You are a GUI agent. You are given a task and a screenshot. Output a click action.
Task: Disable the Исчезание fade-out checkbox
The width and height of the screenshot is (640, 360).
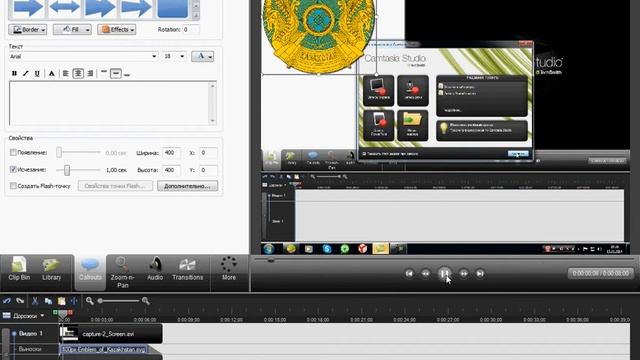coord(13,169)
